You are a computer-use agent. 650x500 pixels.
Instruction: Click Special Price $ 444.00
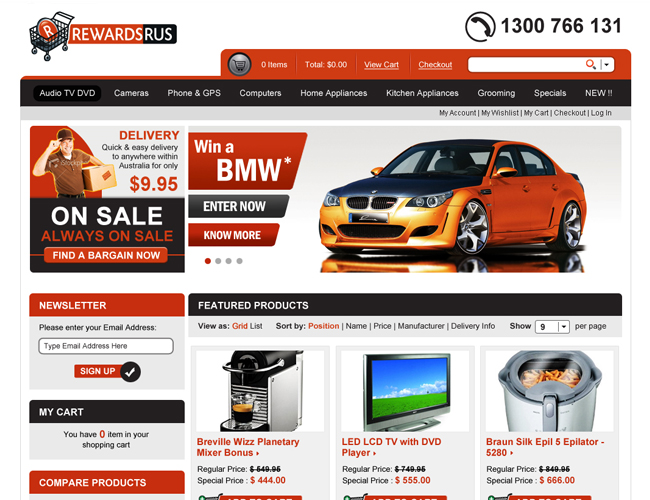(x=241, y=481)
